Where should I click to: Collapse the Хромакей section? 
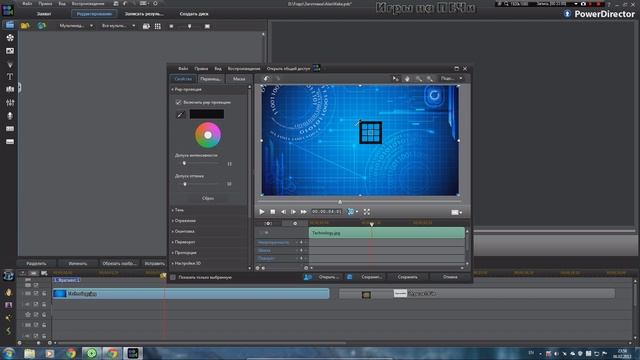[x=173, y=89]
